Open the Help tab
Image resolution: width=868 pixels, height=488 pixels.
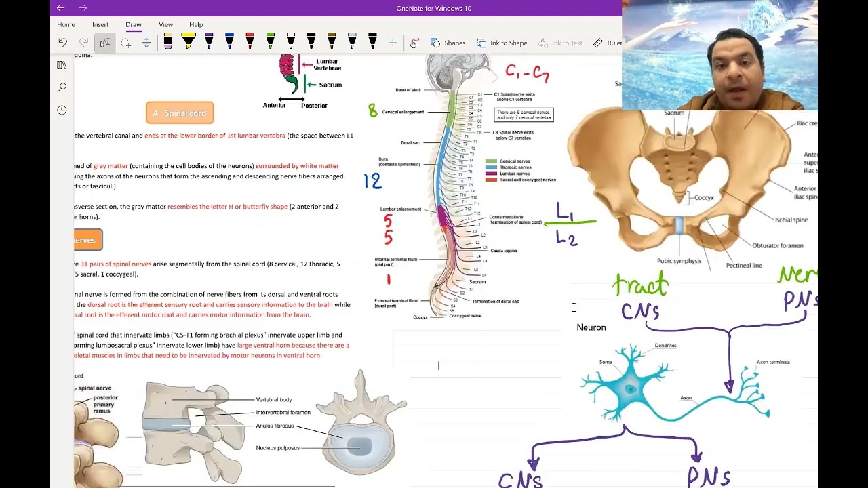click(196, 24)
